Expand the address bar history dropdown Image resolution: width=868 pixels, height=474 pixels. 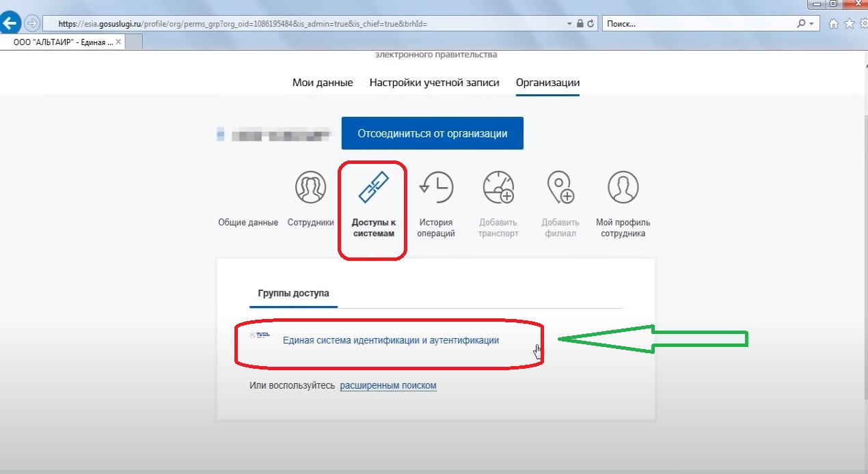pos(570,23)
